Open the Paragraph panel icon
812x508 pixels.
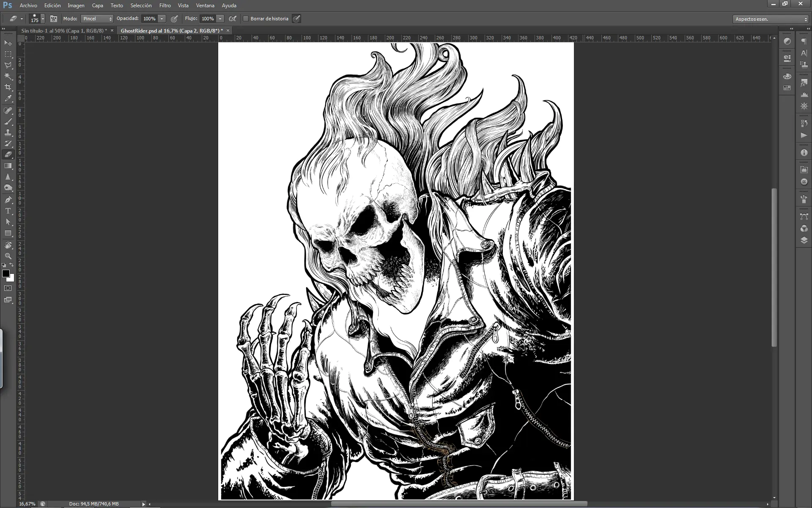[804, 41]
